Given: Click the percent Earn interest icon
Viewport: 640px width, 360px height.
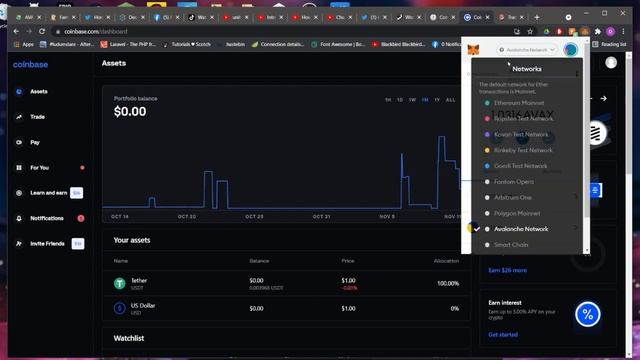Looking at the screenshot, I should pyautogui.click(x=588, y=314).
